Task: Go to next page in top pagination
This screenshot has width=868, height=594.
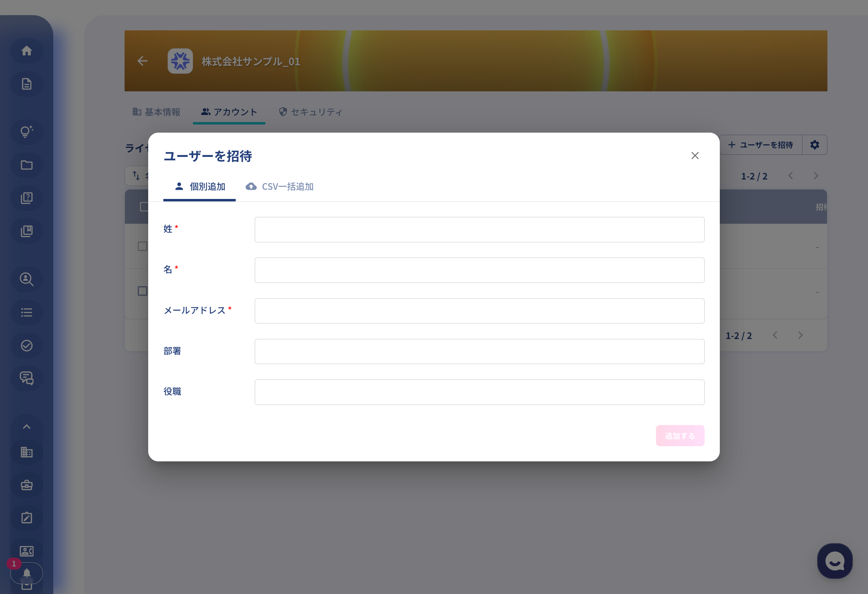Action: pos(816,176)
